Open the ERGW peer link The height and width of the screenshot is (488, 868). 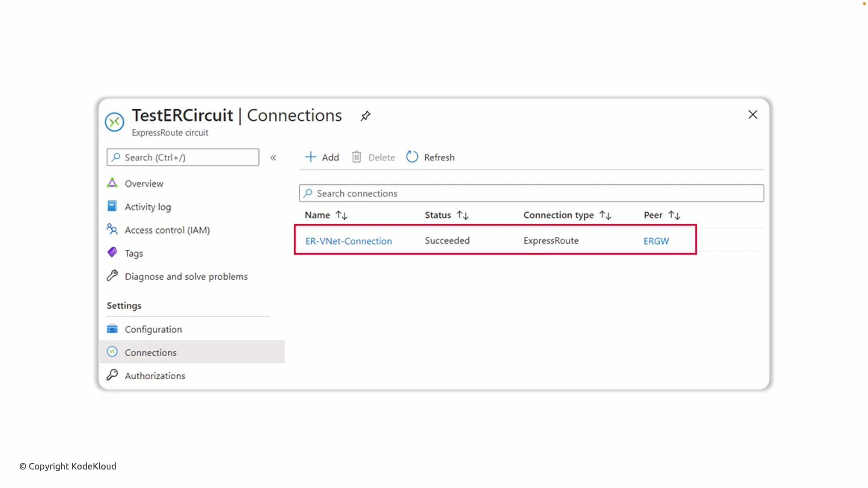click(656, 241)
